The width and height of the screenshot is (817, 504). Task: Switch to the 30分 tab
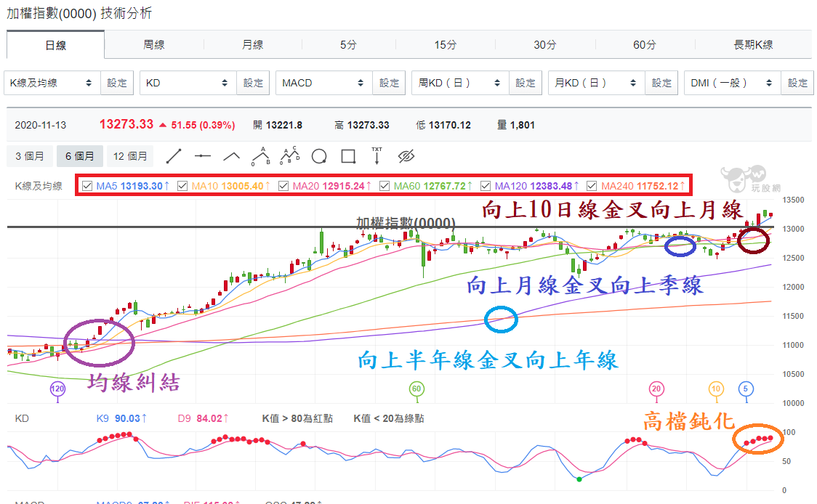point(545,45)
